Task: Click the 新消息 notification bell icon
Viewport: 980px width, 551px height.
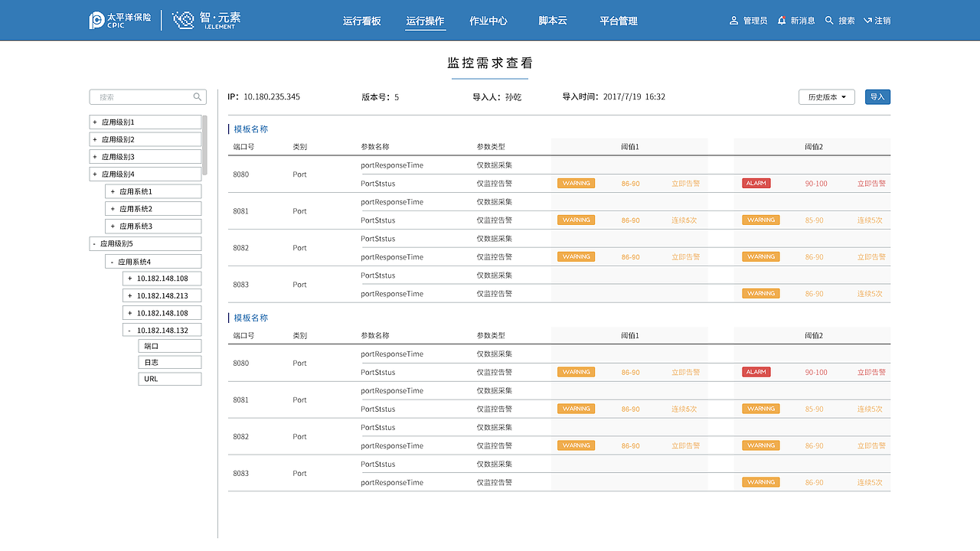Action: [x=781, y=21]
